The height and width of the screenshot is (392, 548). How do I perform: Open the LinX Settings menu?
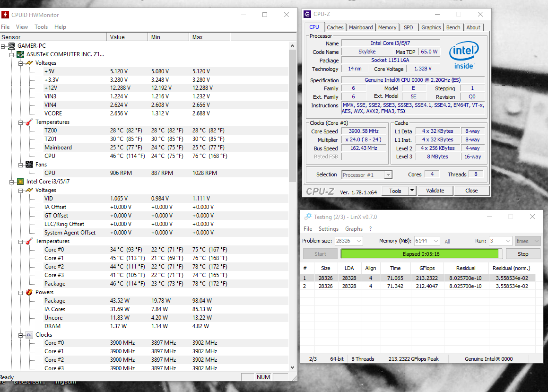329,229
